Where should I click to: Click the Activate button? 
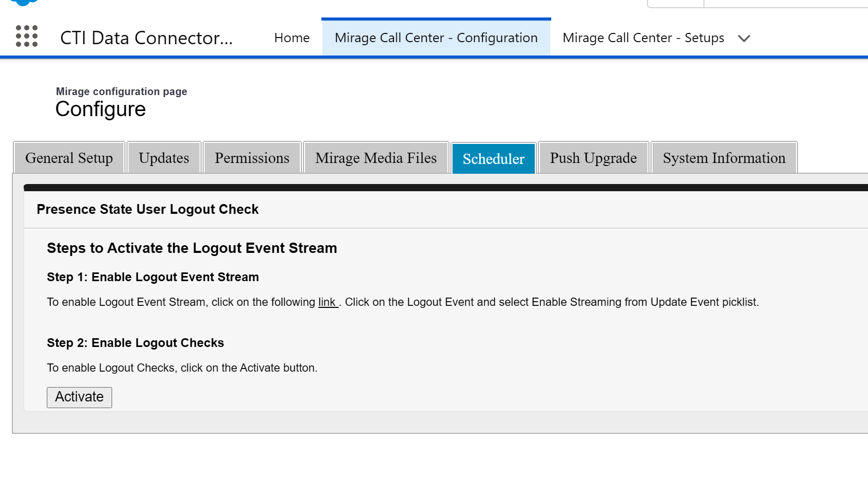pyautogui.click(x=79, y=397)
